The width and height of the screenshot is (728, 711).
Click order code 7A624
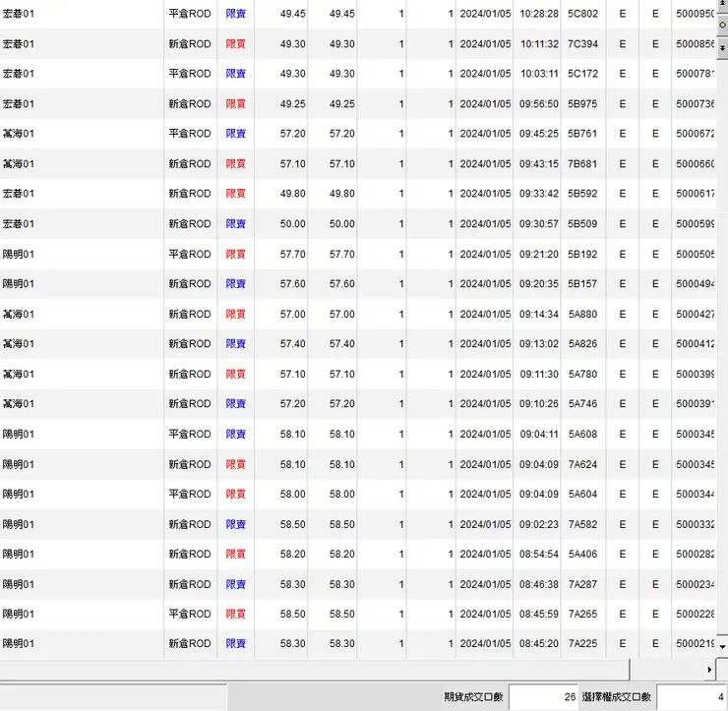(x=582, y=464)
